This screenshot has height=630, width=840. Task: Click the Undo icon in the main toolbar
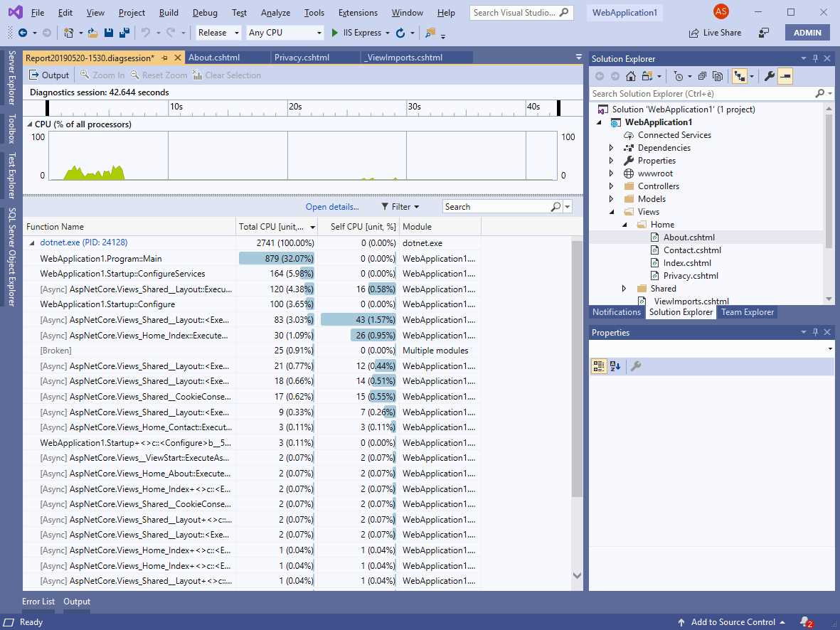[147, 33]
